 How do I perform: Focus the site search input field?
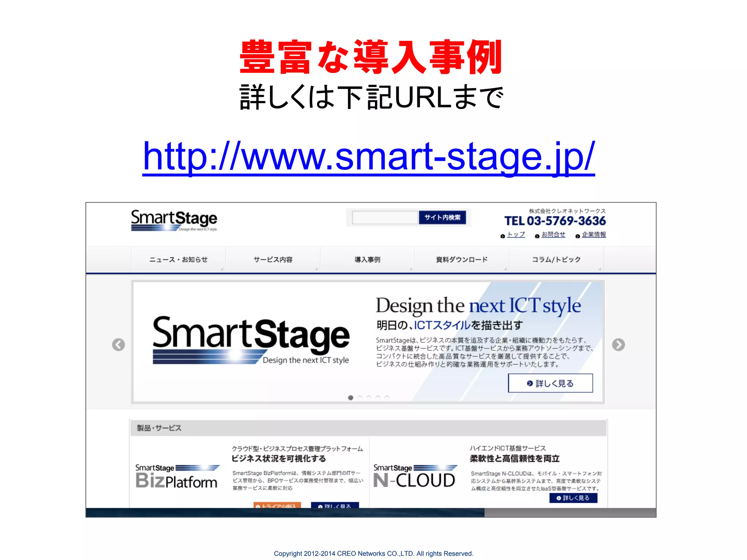point(385,217)
